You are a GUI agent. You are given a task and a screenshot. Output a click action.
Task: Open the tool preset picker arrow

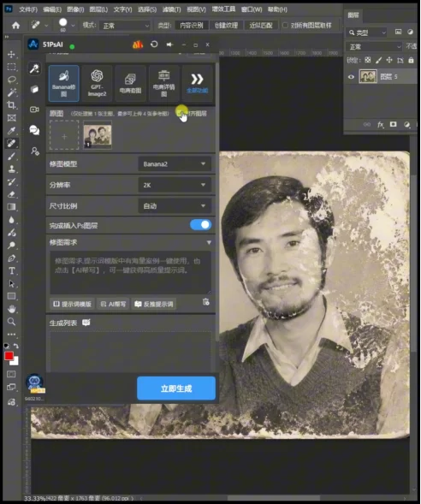[x=46, y=25]
